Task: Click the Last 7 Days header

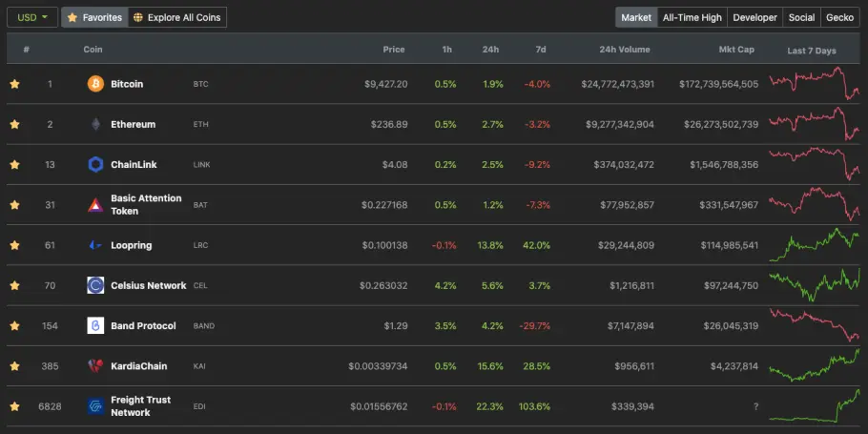Action: point(812,51)
